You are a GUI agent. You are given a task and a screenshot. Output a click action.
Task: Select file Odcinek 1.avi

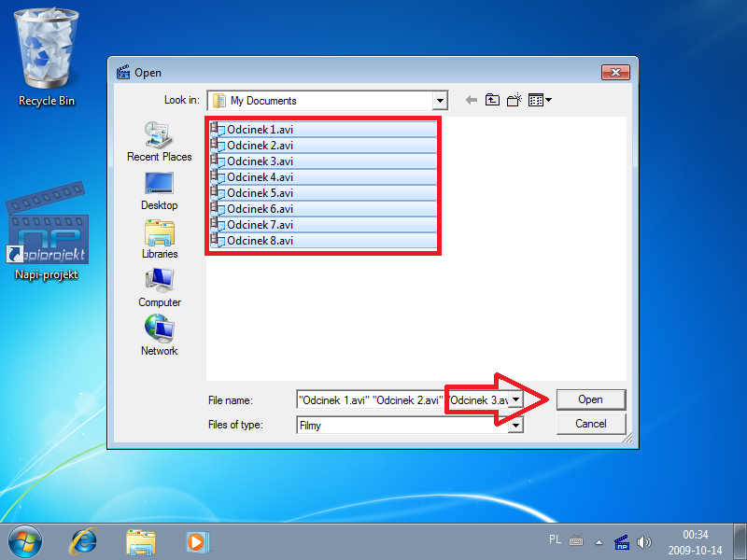coord(323,130)
